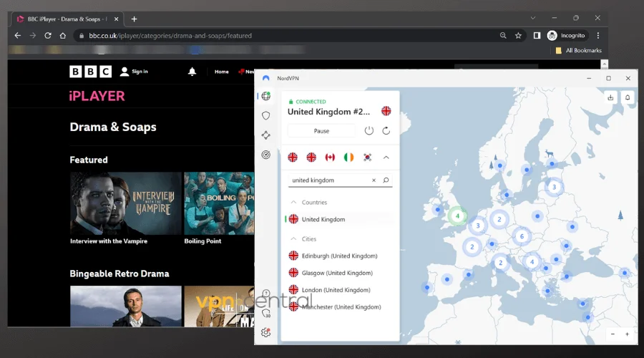
Task: Open the Meshnet icon in NordVPN sidebar
Action: [266, 135]
